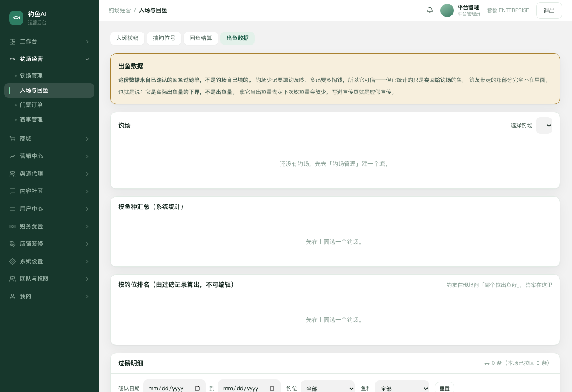572x392 pixels.
Task: Click the 系统设置 gear icon
Action: click(13, 261)
